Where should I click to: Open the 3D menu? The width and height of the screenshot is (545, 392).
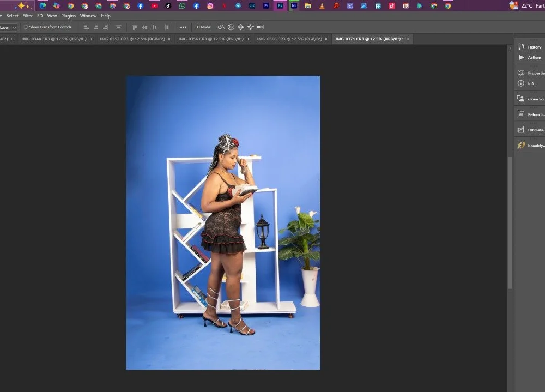point(40,16)
